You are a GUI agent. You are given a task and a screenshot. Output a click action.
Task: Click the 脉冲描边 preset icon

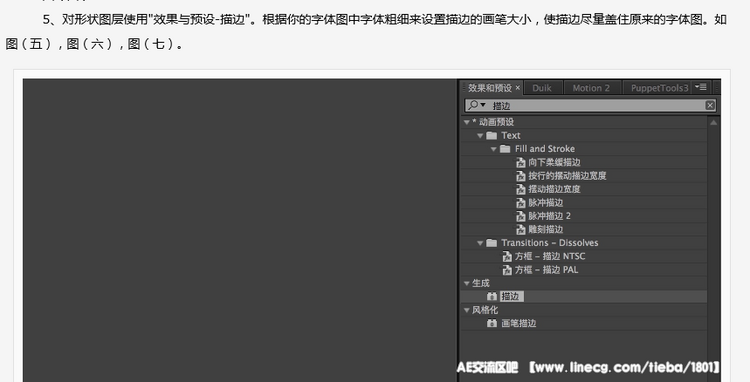[x=521, y=203]
